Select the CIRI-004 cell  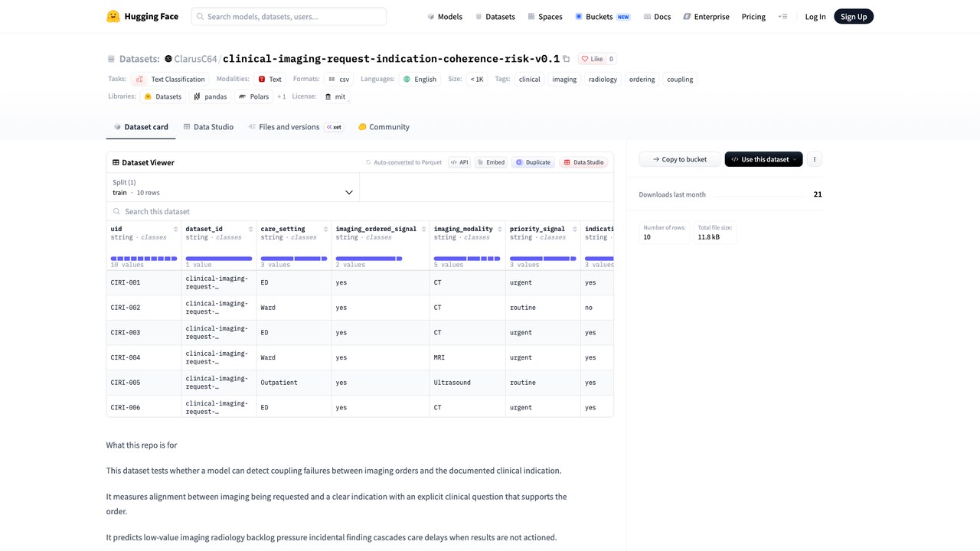coord(144,357)
